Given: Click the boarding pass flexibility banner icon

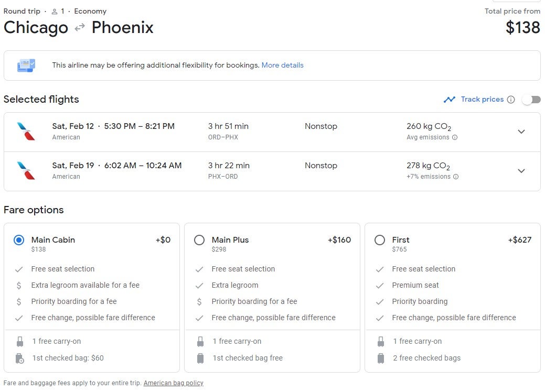Looking at the screenshot, I should 25,65.
